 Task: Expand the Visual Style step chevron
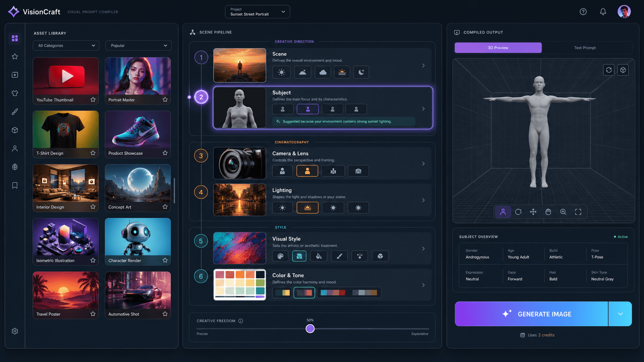pos(423,249)
